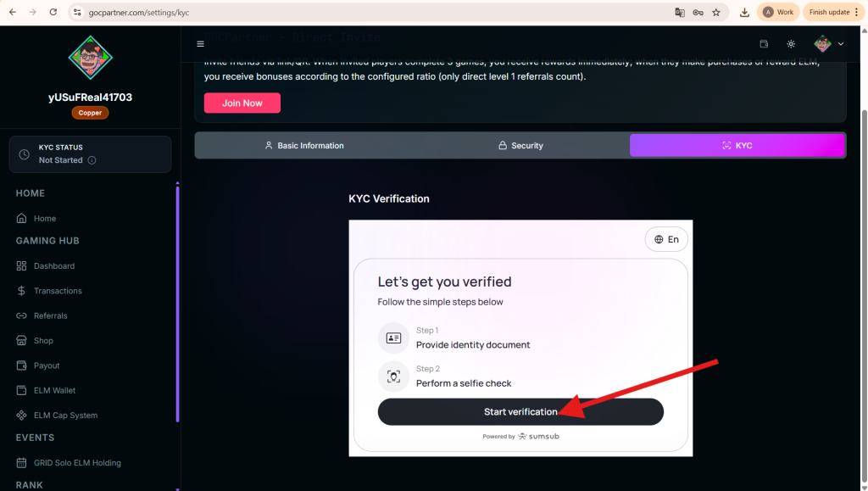Image resolution: width=868 pixels, height=491 pixels.
Task: Click the Chrome Work profile chip
Action: (778, 12)
